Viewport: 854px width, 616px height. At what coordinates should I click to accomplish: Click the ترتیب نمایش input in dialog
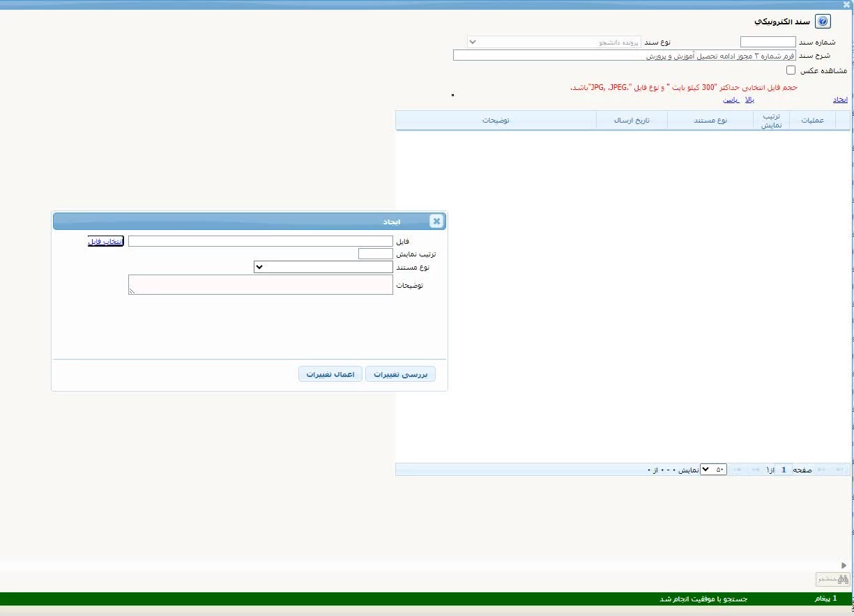[x=376, y=254]
